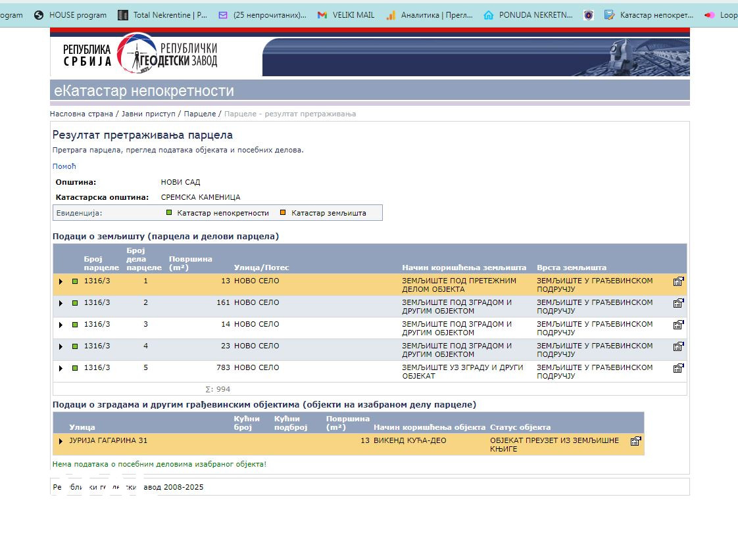Click ОБЈЕКАТ ПРЕУЗЕТ ИЗ ЗЕМЉИШНЕ КЊИГЕ status
This screenshot has width=738, height=560.
tap(554, 445)
